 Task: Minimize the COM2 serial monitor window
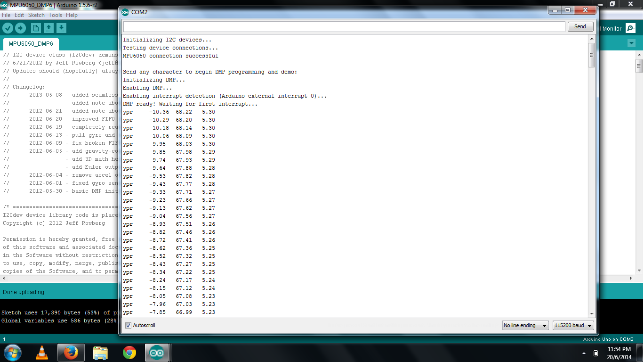click(x=555, y=10)
